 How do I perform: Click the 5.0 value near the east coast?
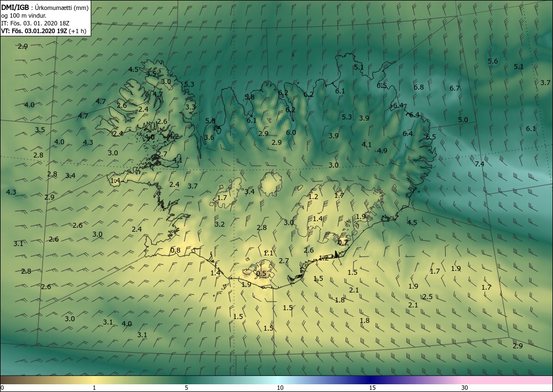coord(463,120)
